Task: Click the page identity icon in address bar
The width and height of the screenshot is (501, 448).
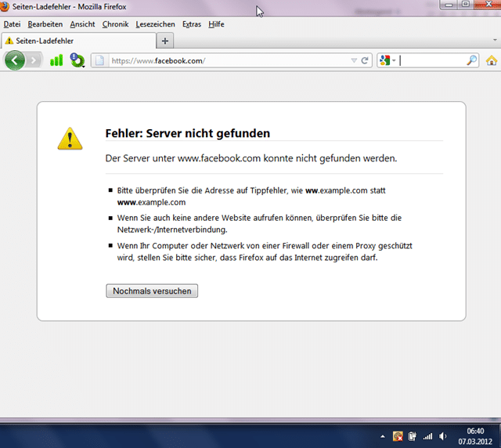Action: [x=99, y=60]
